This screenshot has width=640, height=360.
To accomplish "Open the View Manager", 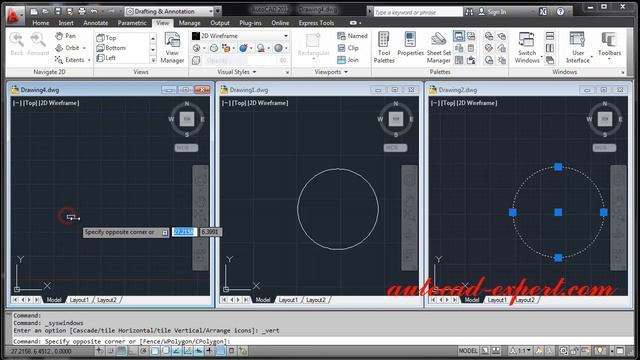I will click(x=172, y=48).
